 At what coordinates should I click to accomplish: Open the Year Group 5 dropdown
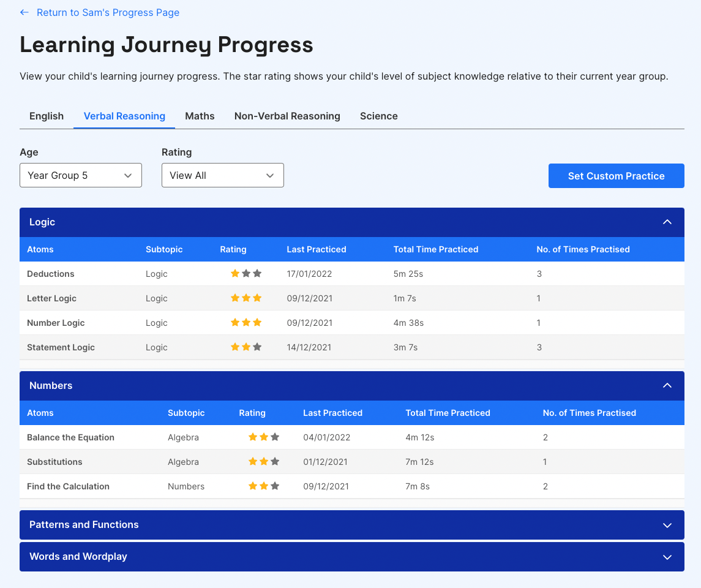click(x=80, y=175)
